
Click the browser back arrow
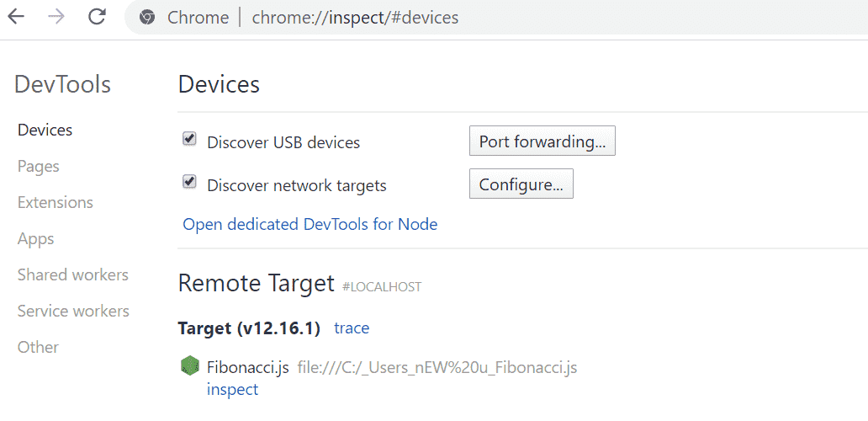coord(16,17)
